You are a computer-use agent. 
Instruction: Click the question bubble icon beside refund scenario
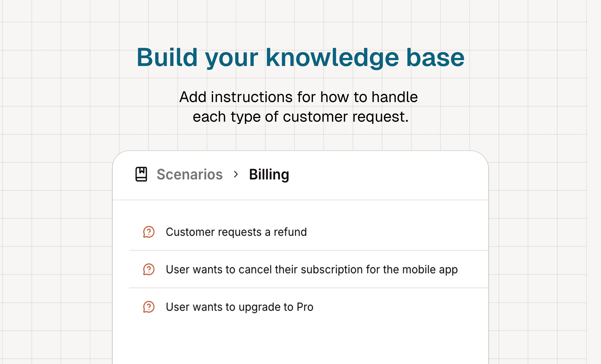[149, 232]
